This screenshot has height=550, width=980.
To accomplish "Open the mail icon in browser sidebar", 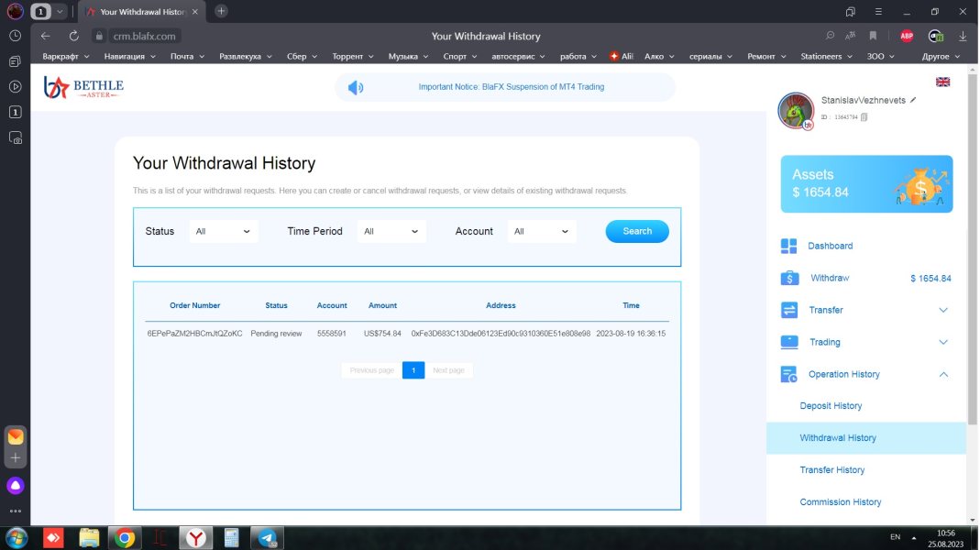I will 15,436.
